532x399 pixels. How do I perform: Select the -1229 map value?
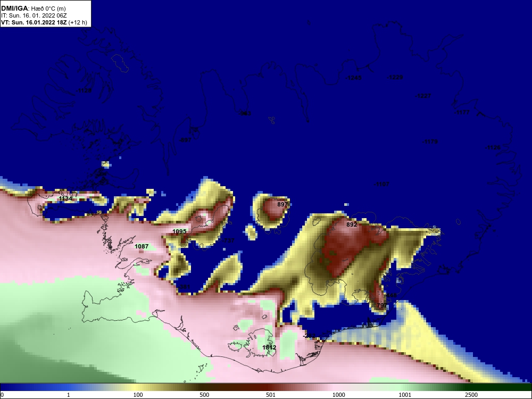tap(395, 77)
